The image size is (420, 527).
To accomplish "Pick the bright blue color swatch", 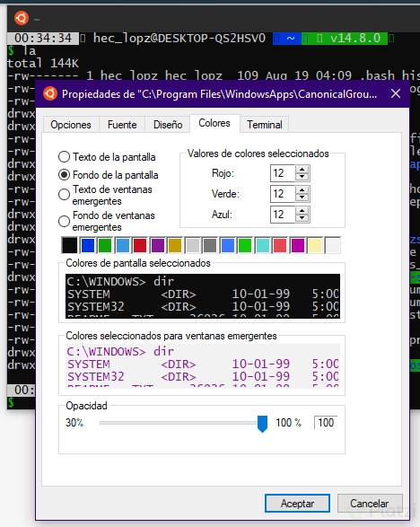I will (x=228, y=245).
